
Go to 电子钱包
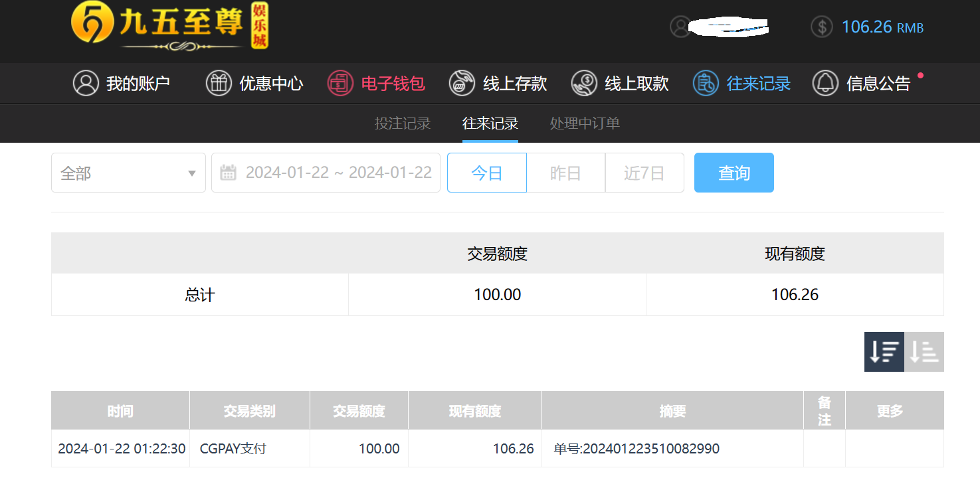[x=376, y=84]
